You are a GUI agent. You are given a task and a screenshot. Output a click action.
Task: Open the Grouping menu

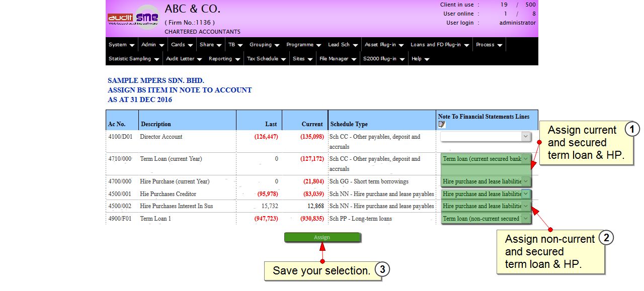(x=264, y=45)
